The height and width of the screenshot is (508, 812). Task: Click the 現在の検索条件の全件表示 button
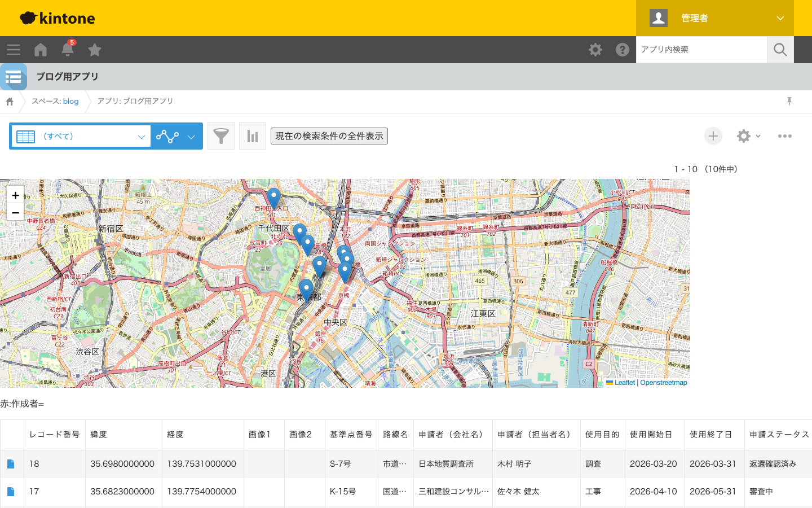coord(329,136)
